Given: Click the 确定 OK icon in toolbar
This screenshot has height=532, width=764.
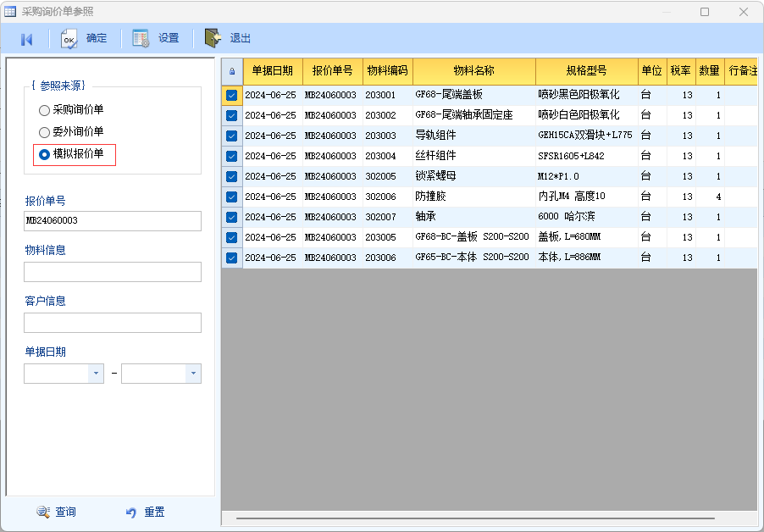Looking at the screenshot, I should click(69, 39).
